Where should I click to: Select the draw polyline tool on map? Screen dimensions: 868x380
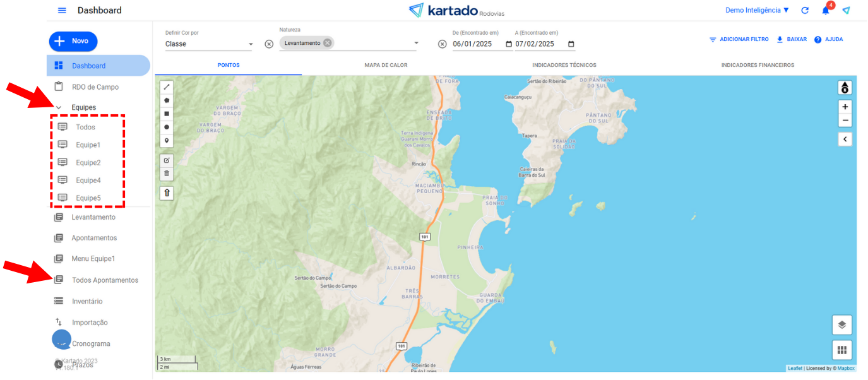[167, 87]
